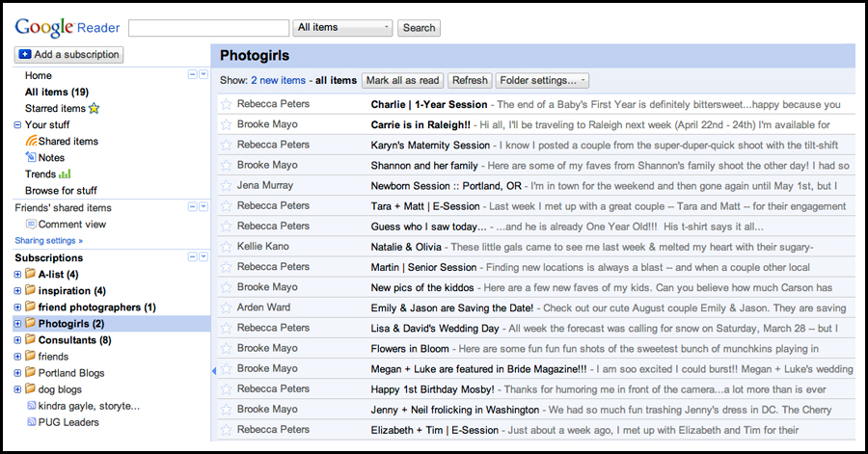This screenshot has width=868, height=454.
Task: Select All items in the sidebar
Action: point(58,93)
